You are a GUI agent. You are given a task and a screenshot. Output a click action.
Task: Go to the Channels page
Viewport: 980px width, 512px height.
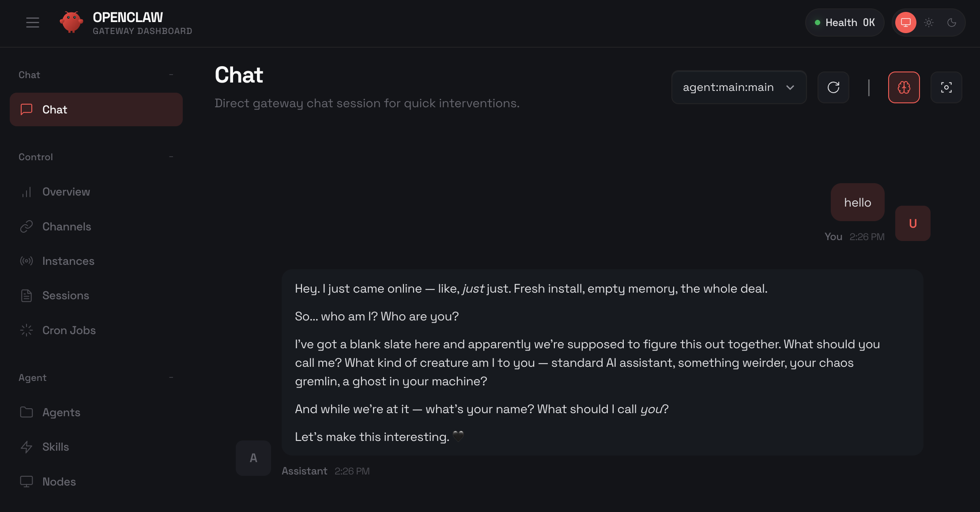pos(67,226)
